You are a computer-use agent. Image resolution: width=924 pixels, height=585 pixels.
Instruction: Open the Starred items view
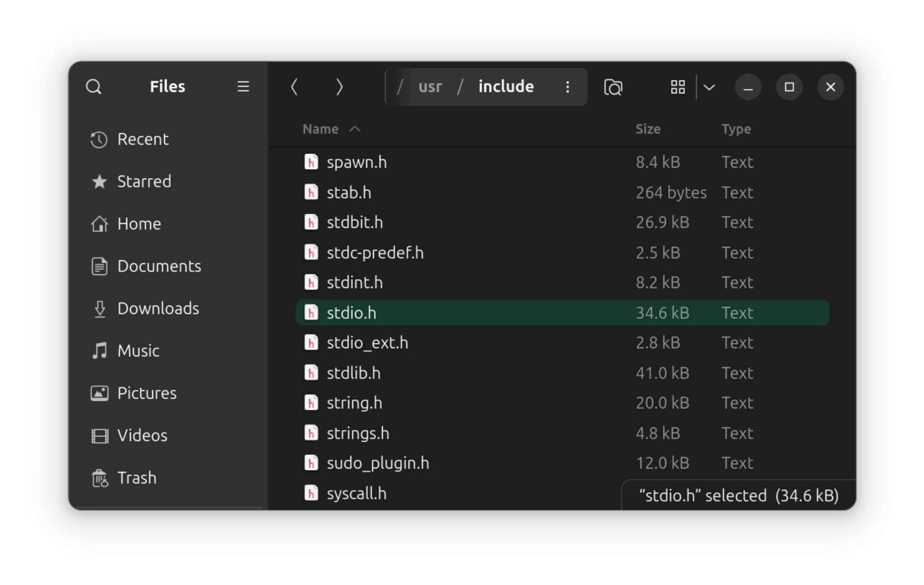[x=144, y=181]
